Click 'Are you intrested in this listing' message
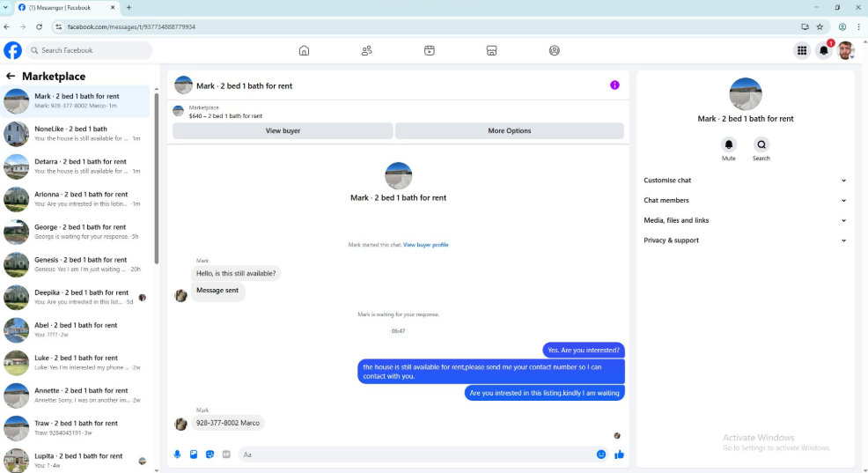The height and width of the screenshot is (473, 868). (544, 393)
